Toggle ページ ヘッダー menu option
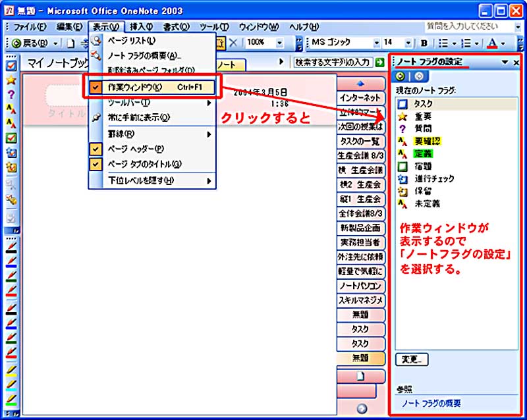Screen dimensions: 527x420 tap(152, 149)
